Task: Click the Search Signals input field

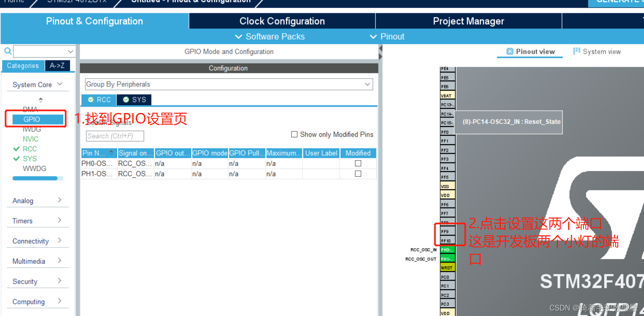Action: 115,136
